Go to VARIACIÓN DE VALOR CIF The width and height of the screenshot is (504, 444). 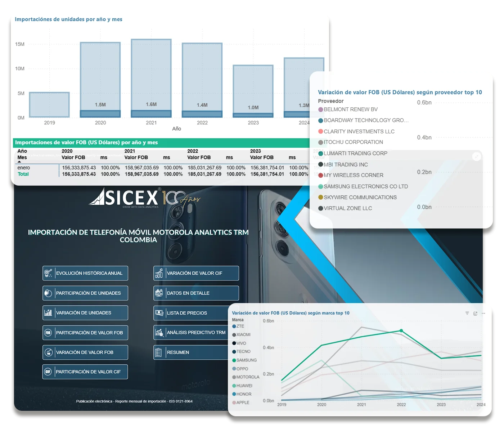[x=196, y=273]
